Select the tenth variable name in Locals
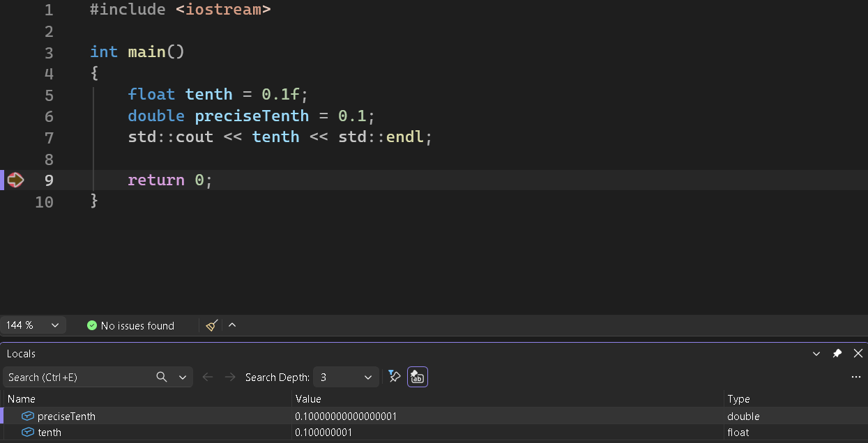The width and height of the screenshot is (868, 443). click(x=50, y=433)
